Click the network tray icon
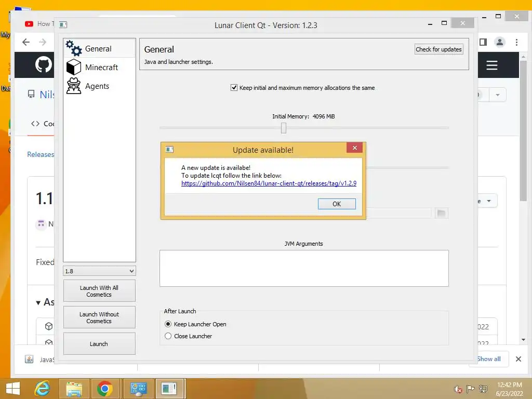532x399 pixels. pyautogui.click(x=483, y=389)
